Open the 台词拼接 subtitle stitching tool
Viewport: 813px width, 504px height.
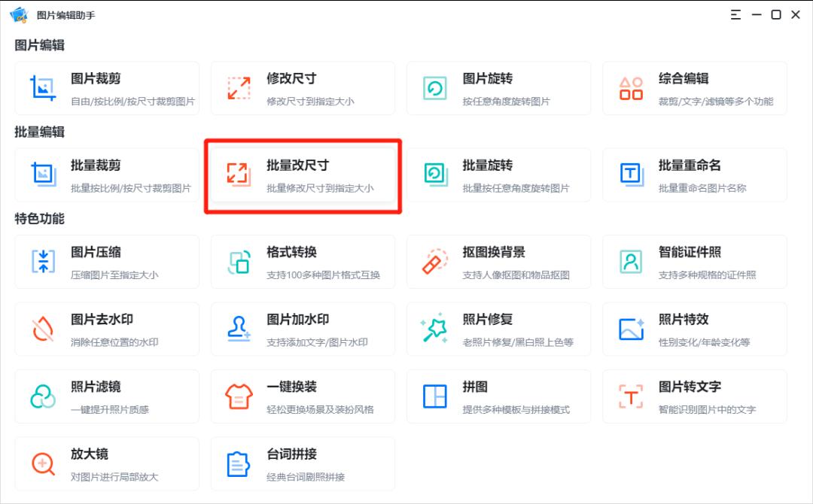pyautogui.click(x=301, y=464)
